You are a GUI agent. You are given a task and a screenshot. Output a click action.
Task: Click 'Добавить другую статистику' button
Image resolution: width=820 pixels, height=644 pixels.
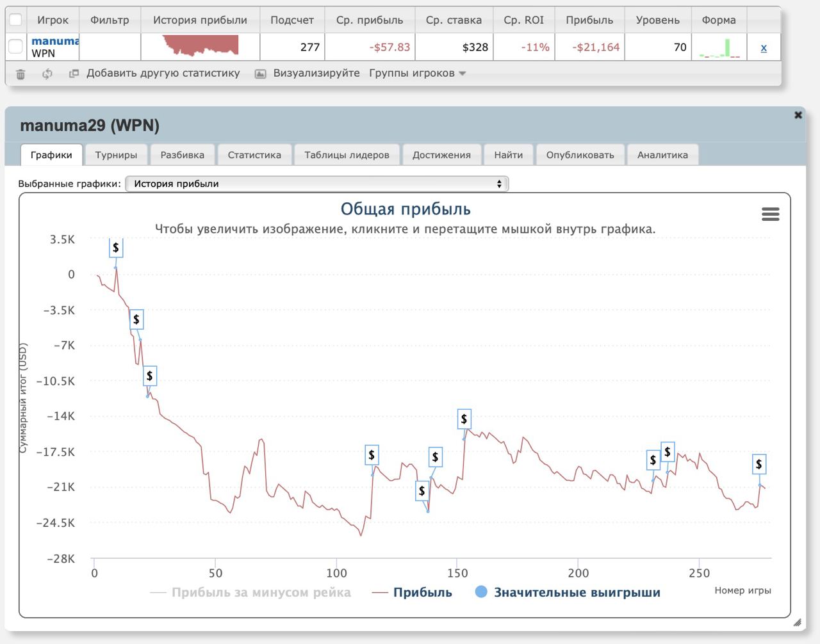[163, 74]
